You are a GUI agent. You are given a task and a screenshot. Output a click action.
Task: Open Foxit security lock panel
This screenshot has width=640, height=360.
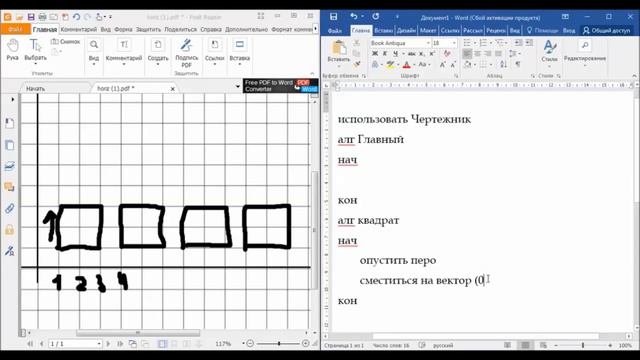(9, 229)
